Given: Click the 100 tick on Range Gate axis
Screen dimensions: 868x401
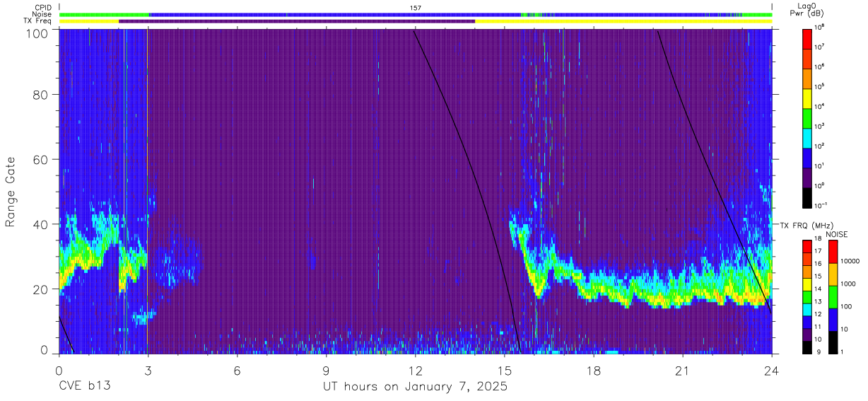Looking at the screenshot, I should [36, 33].
